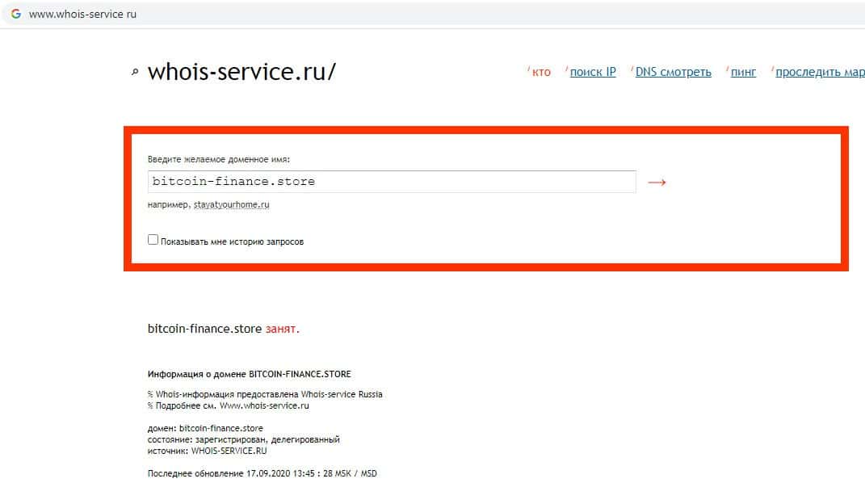This screenshot has width=865, height=504.
Task: Click the www.whois-service ru address bar text
Action: click(x=82, y=15)
